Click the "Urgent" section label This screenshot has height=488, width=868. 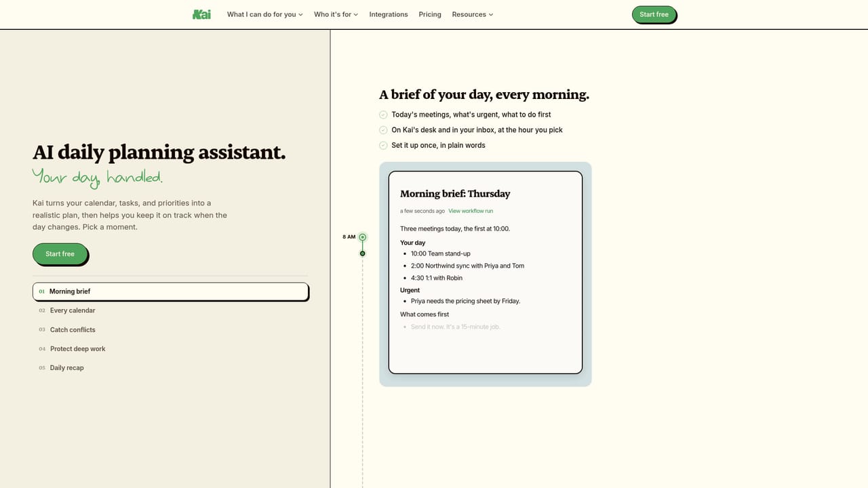tap(410, 290)
